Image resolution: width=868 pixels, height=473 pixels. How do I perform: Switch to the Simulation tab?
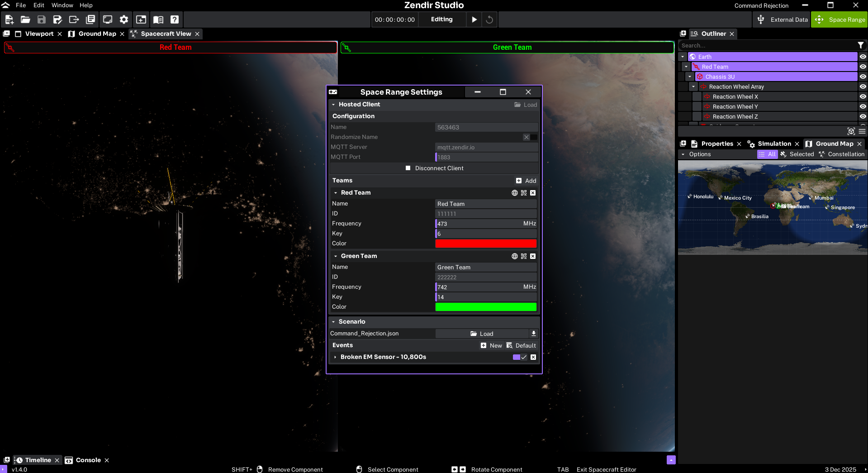tap(774, 143)
